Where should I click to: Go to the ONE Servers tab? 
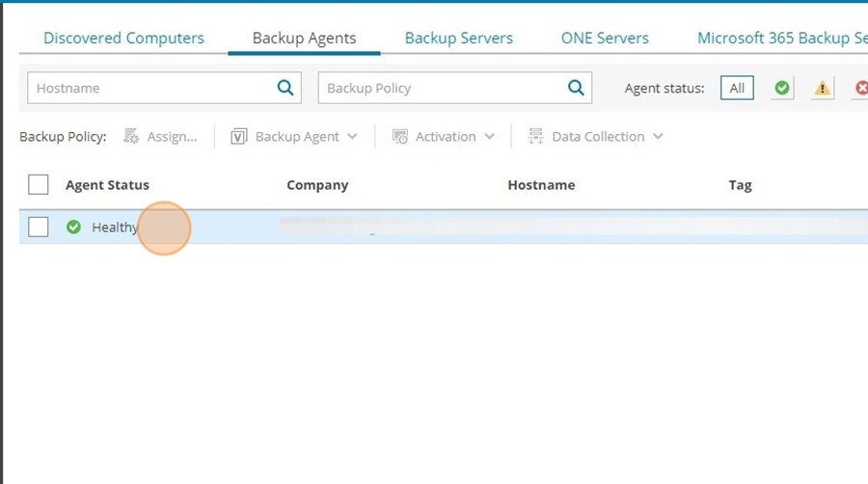pos(605,39)
